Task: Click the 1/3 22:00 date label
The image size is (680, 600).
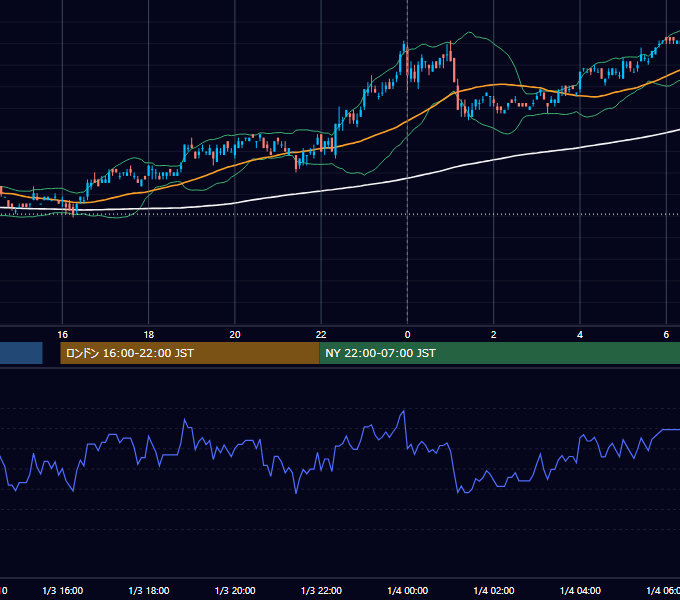Action: coord(321,590)
